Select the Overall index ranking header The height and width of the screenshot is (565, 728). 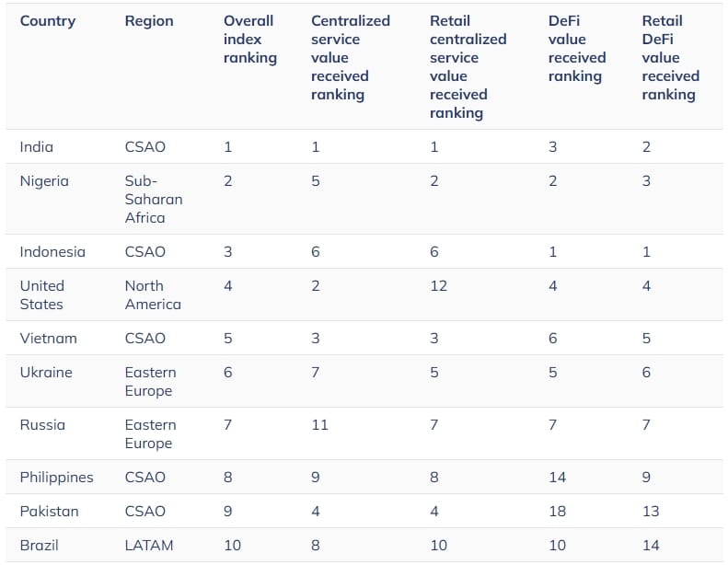point(250,39)
